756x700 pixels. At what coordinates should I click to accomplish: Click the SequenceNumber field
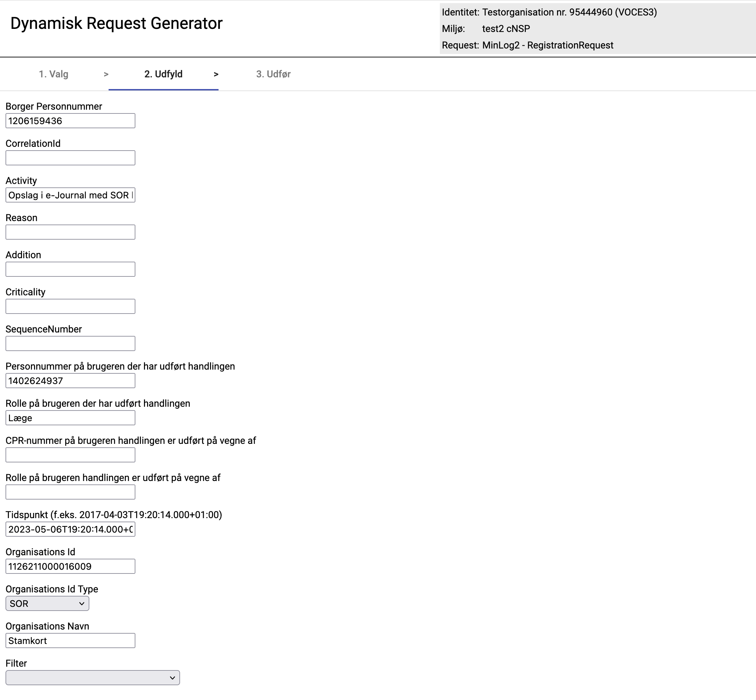pos(70,343)
